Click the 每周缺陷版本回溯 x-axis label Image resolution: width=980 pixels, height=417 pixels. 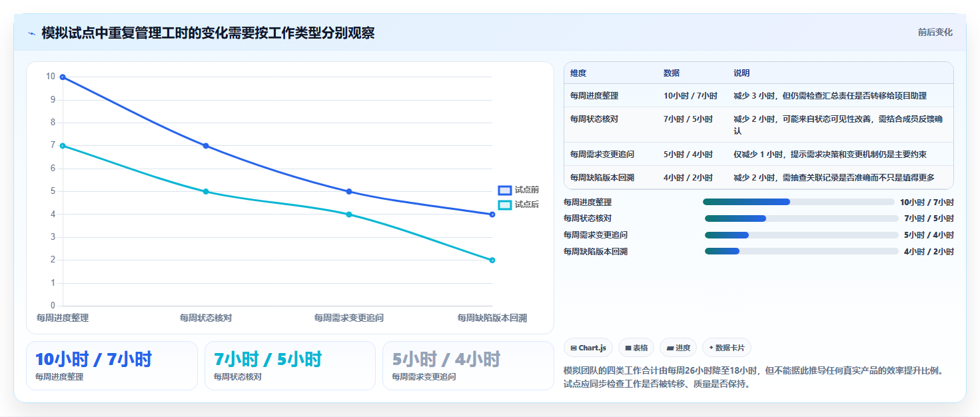pos(492,318)
